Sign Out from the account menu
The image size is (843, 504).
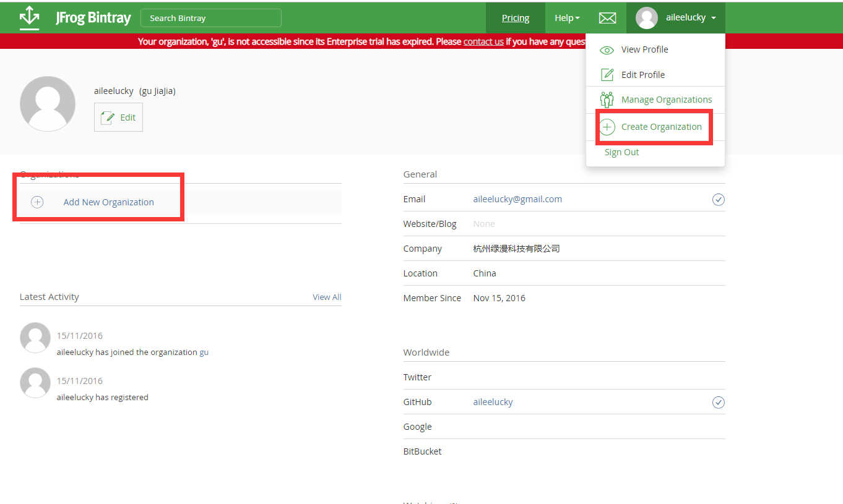(621, 152)
